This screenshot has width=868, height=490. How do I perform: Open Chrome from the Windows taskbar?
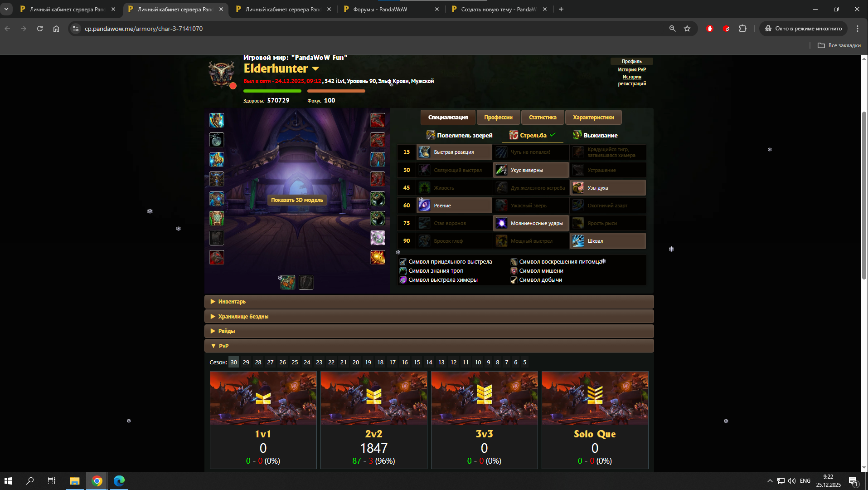(97, 481)
